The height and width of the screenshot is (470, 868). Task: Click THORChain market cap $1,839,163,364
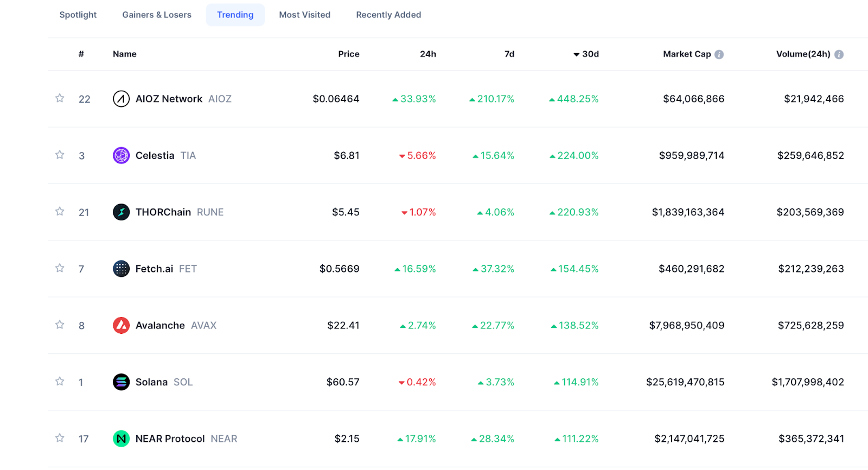pos(688,212)
